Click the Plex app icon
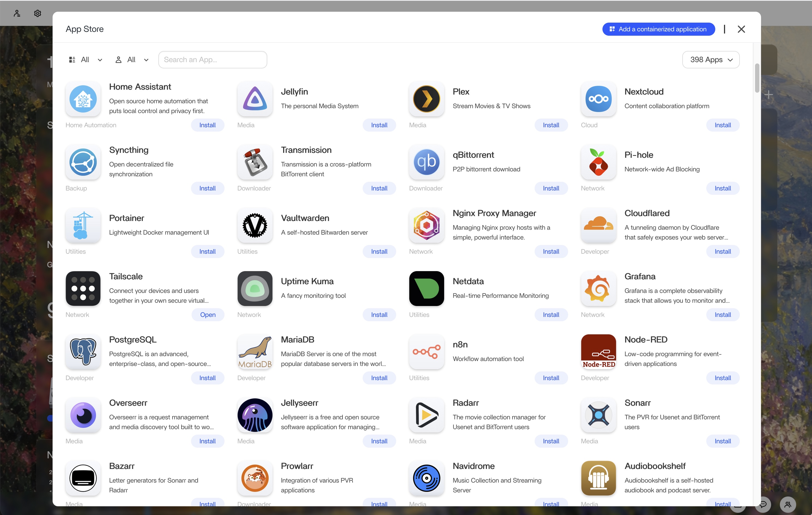The height and width of the screenshot is (515, 812). tap(426, 99)
